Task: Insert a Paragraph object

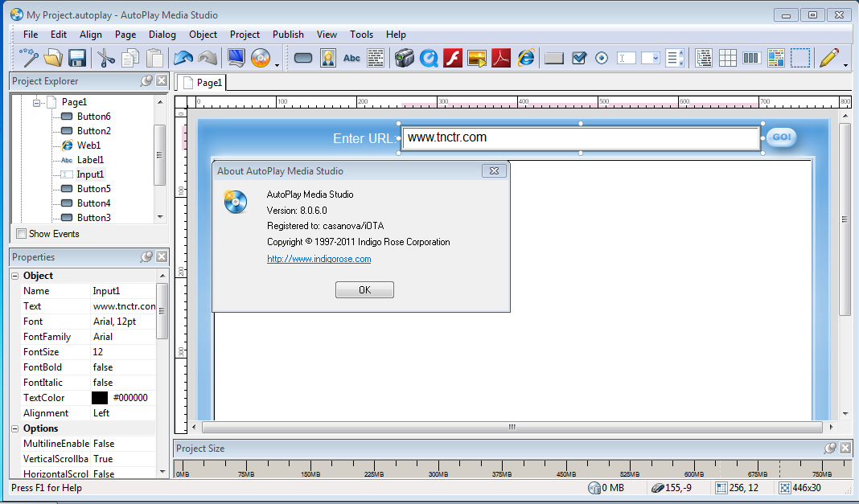Action: [376, 57]
